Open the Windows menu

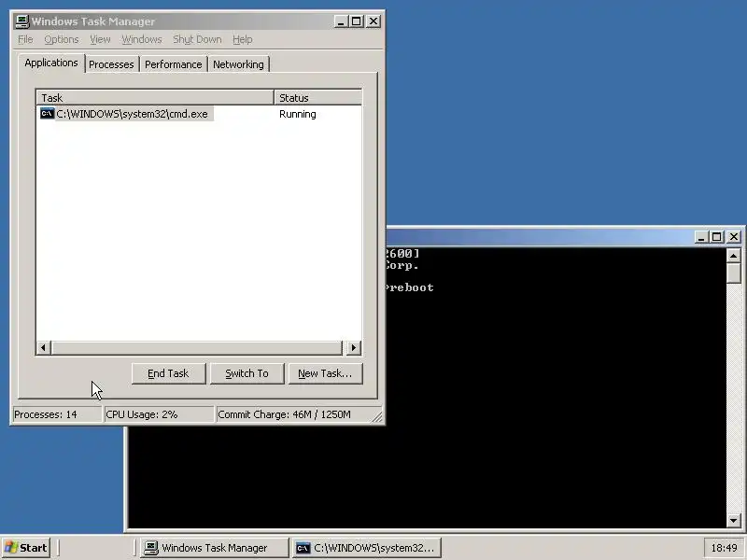pyautogui.click(x=142, y=39)
